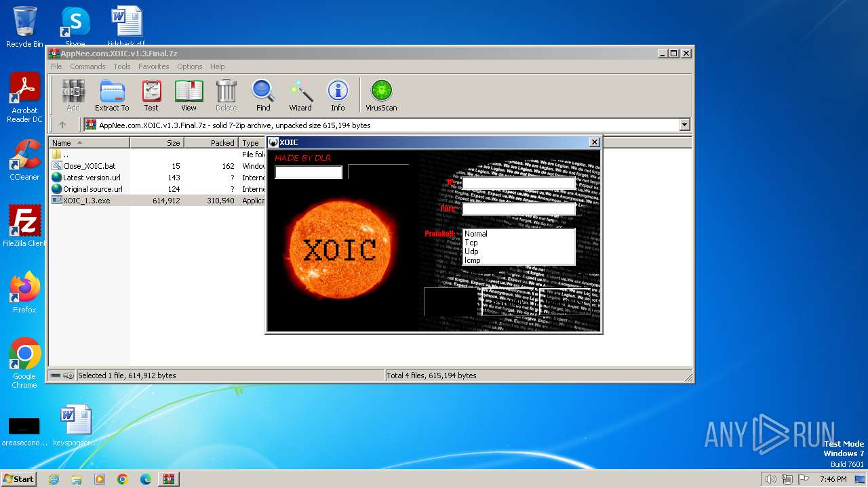Click Internet Explorer taskbar icon

point(54,479)
